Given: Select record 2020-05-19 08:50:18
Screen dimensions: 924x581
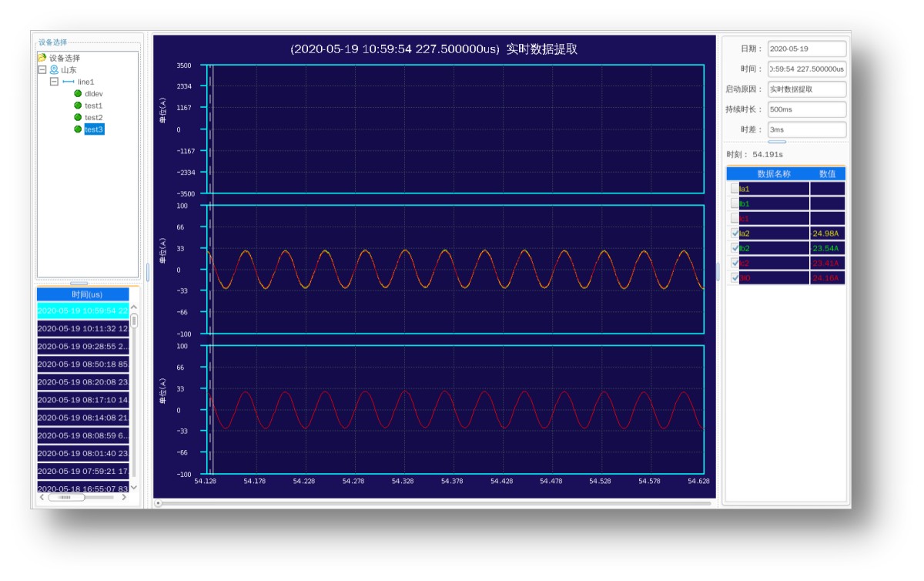Looking at the screenshot, I should [x=83, y=364].
